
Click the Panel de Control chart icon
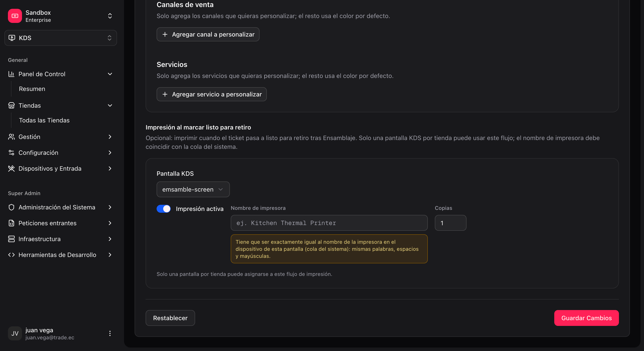tap(11, 74)
